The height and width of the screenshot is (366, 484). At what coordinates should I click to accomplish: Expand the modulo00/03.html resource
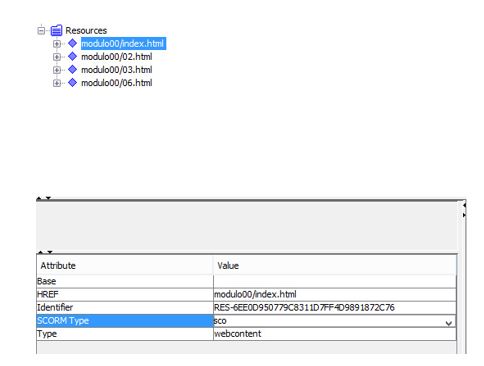pos(57,70)
